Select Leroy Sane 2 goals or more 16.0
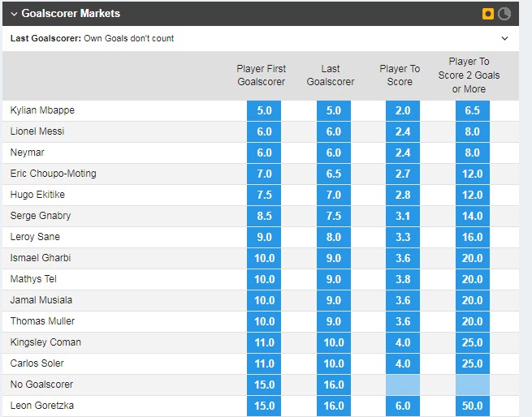The height and width of the screenshot is (417, 532). coord(473,238)
